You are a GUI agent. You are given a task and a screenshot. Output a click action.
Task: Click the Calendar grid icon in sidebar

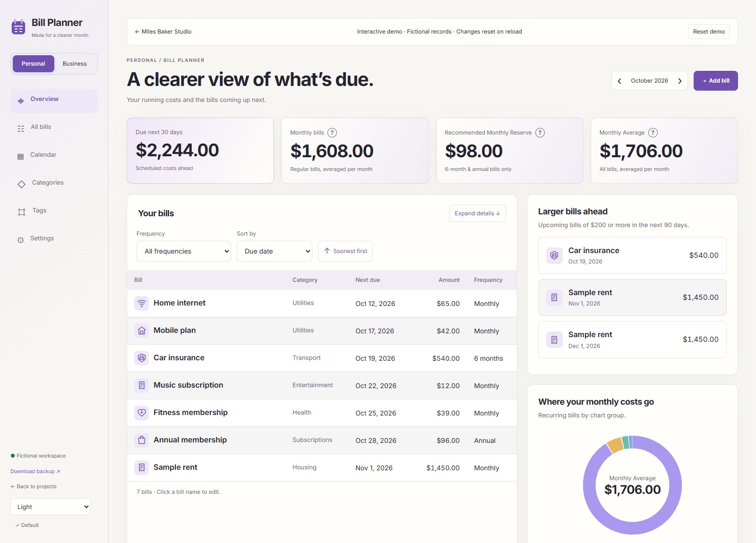pyautogui.click(x=20, y=156)
